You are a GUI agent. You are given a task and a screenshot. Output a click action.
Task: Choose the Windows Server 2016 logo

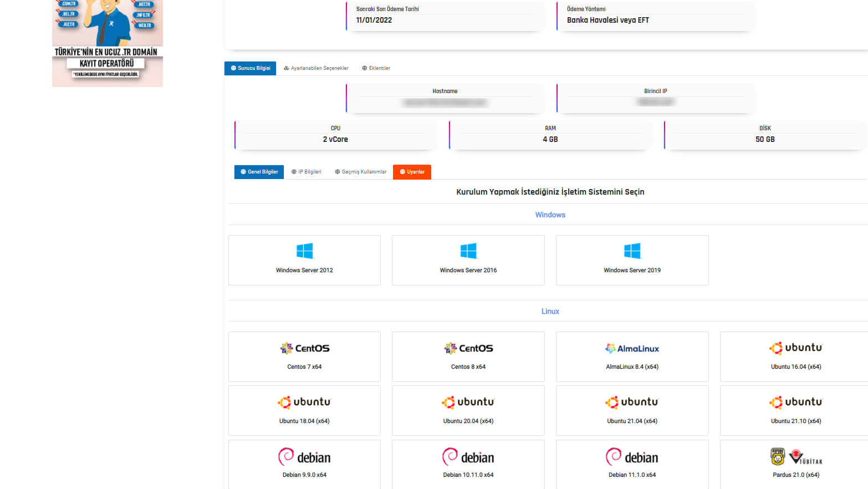tap(468, 251)
